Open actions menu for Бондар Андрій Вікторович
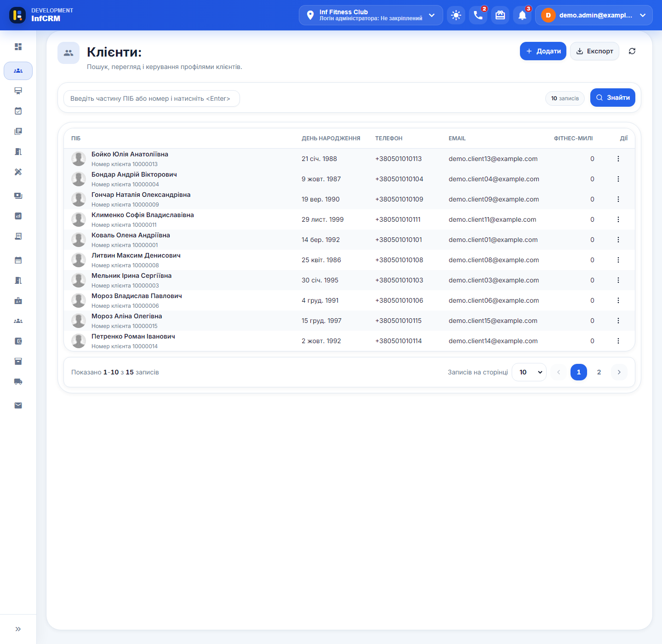This screenshot has width=662, height=644. [618, 179]
